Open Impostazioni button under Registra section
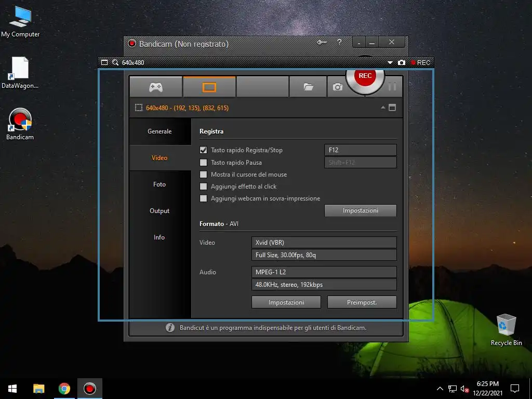This screenshot has height=399, width=532. (x=361, y=210)
